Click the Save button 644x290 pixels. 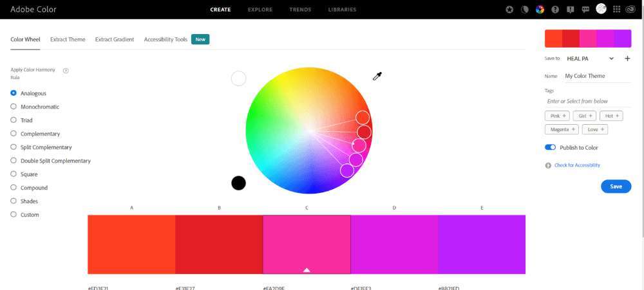(x=616, y=186)
